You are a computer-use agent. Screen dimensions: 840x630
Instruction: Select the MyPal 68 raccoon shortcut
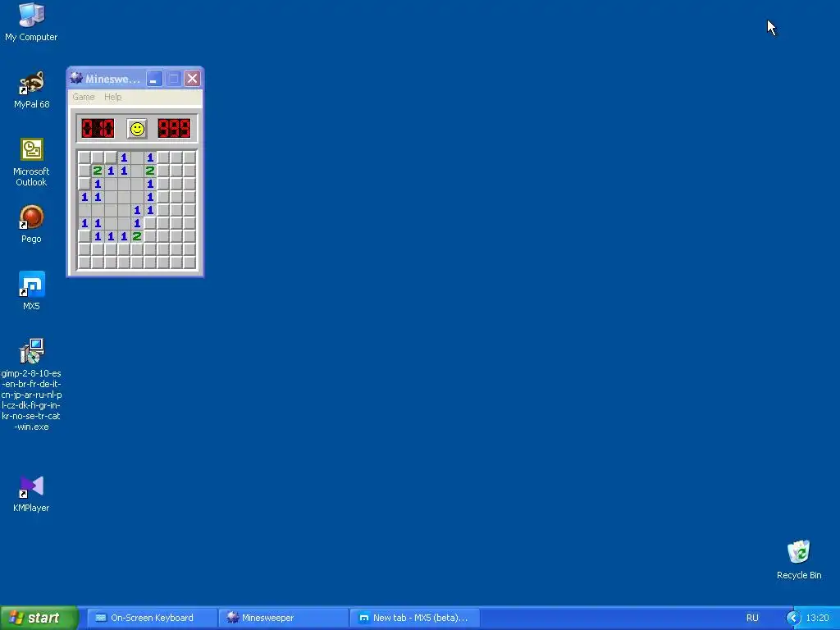[31, 90]
